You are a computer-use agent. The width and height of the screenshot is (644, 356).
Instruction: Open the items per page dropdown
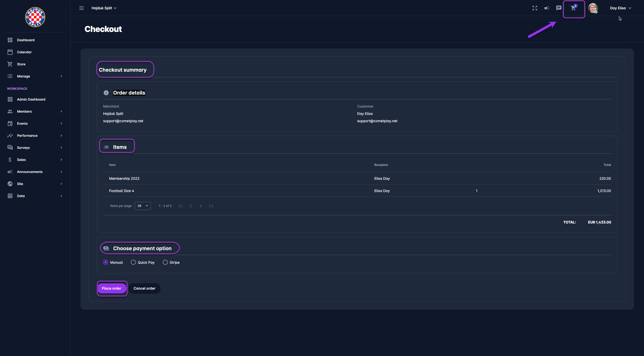click(x=143, y=206)
